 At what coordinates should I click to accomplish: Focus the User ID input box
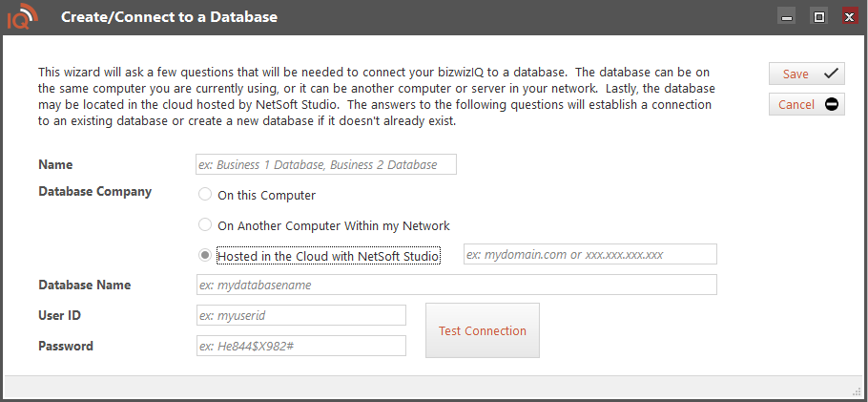[x=300, y=315]
